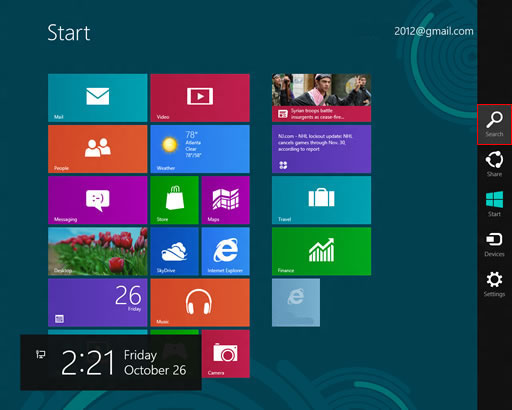The height and width of the screenshot is (410, 512).
Task: Open the Maps tile
Action: [226, 200]
